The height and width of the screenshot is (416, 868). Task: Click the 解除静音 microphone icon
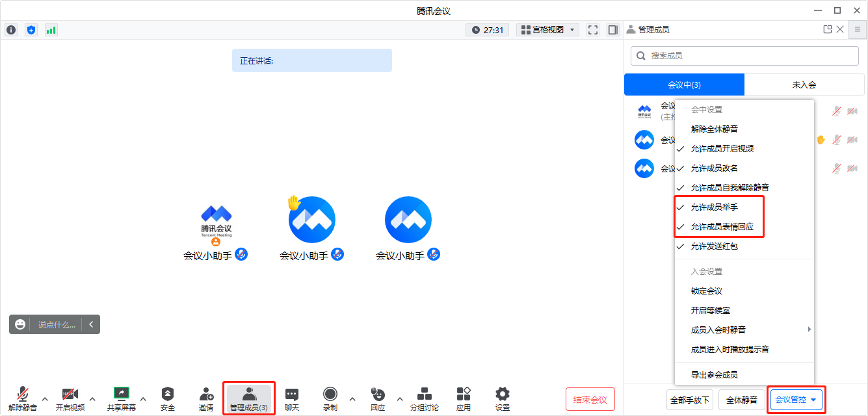click(x=23, y=398)
